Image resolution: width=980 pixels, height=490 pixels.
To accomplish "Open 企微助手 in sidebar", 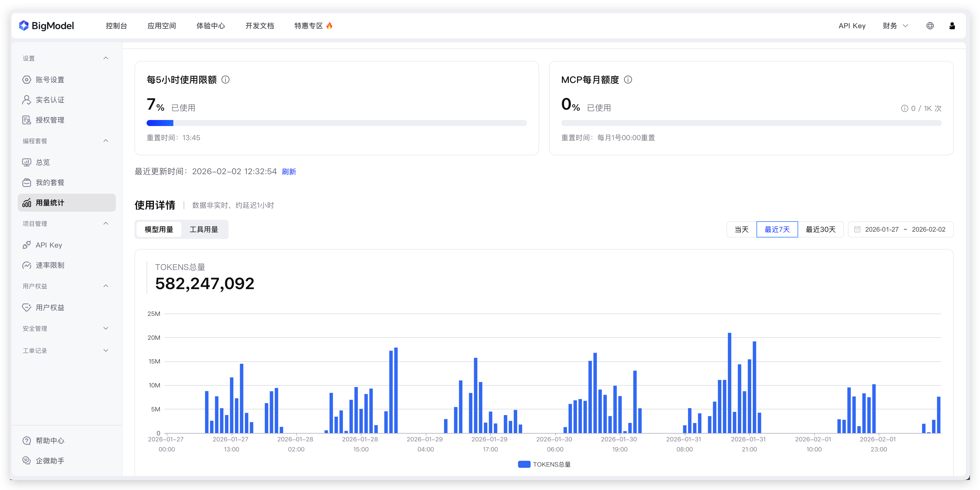I will pos(50,461).
